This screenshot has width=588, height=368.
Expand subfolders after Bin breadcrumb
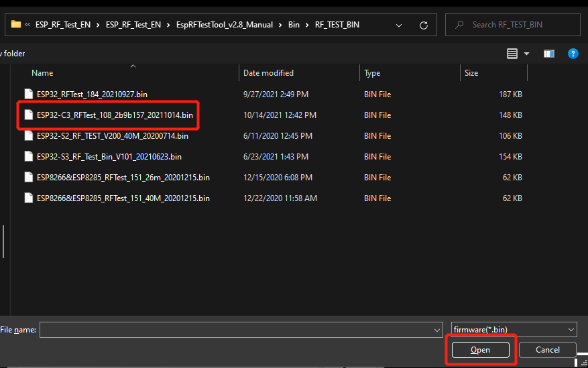307,25
